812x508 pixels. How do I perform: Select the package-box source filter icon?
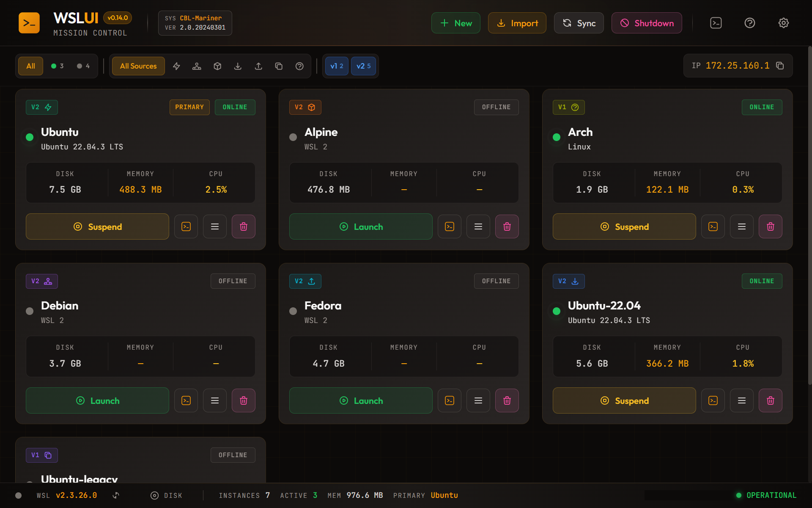pyautogui.click(x=217, y=66)
